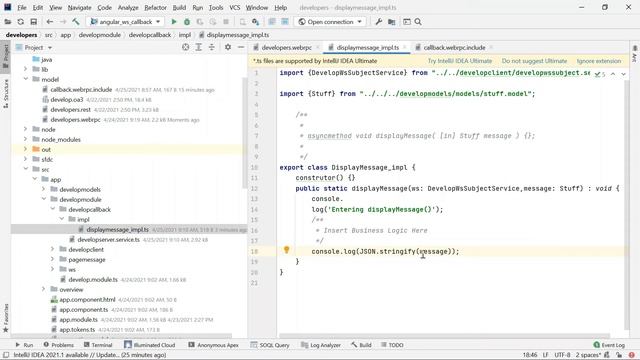Open the VCS menu

(x=235, y=7)
